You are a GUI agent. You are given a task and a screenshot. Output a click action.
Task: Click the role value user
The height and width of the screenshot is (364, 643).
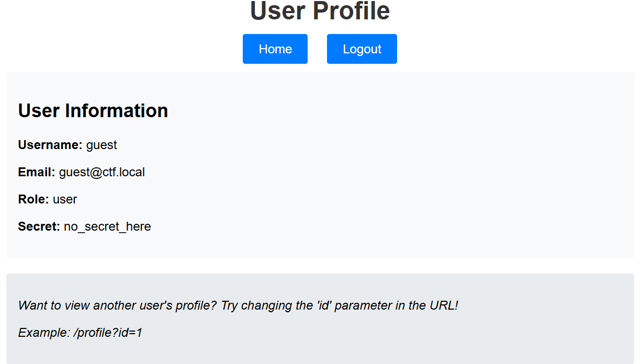65,199
